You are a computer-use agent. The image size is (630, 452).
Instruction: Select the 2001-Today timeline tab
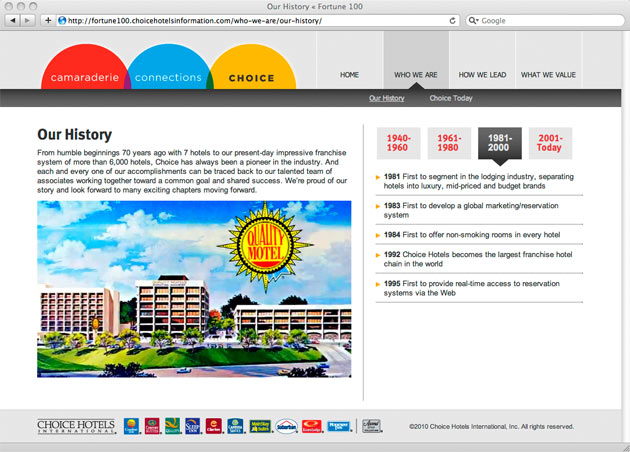click(550, 143)
